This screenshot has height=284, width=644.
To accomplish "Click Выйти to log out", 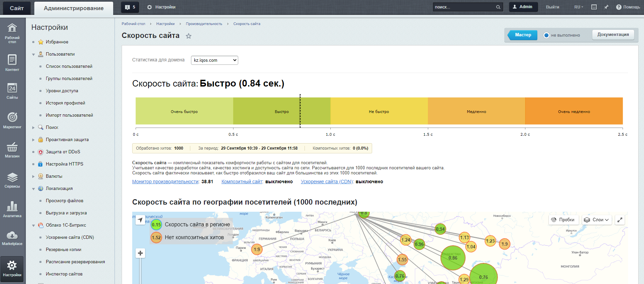I will 553,7.
